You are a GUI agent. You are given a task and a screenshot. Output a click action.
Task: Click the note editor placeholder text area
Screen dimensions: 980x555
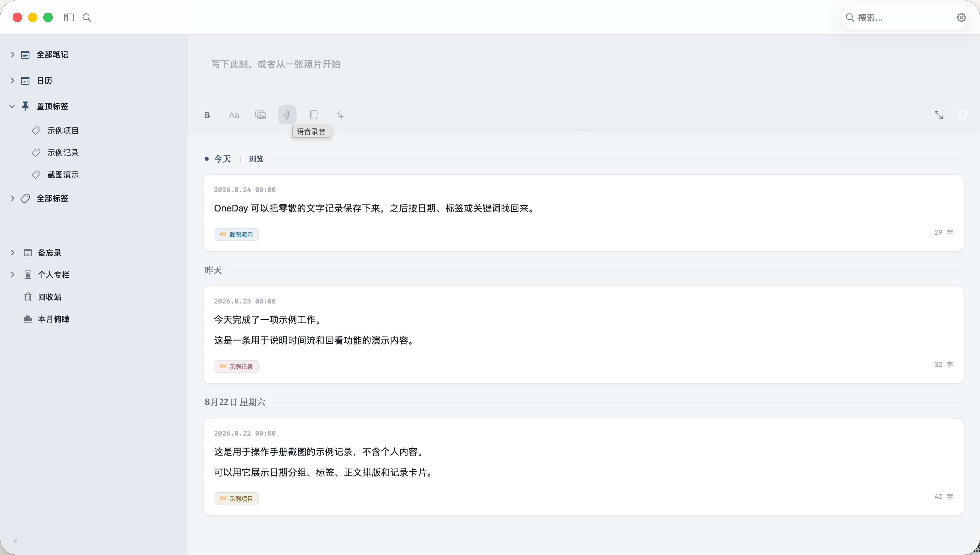click(276, 64)
